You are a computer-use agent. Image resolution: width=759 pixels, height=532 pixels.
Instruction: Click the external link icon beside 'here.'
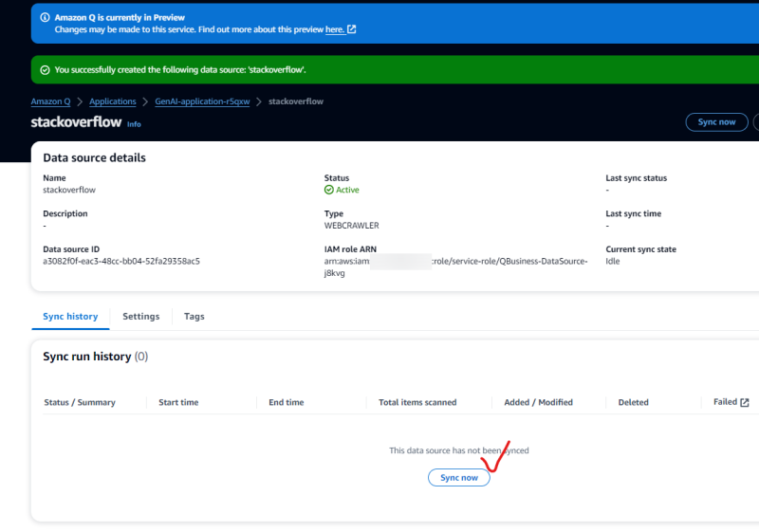[x=352, y=29]
